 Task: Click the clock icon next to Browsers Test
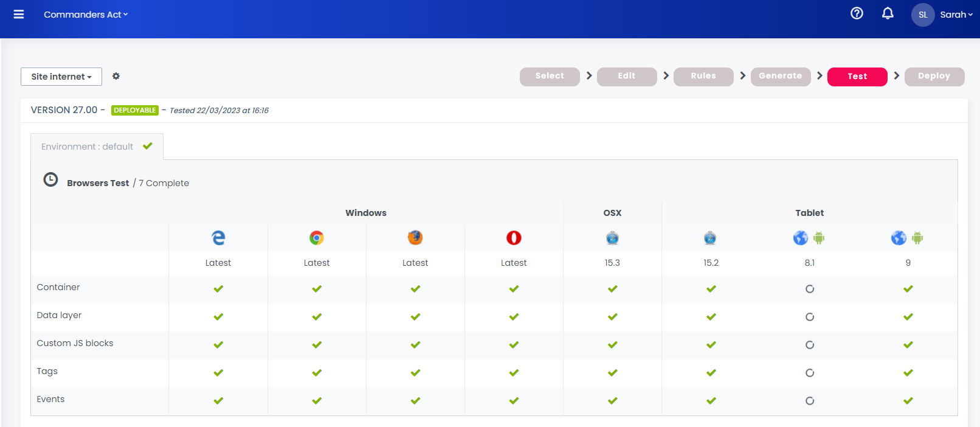coord(50,179)
